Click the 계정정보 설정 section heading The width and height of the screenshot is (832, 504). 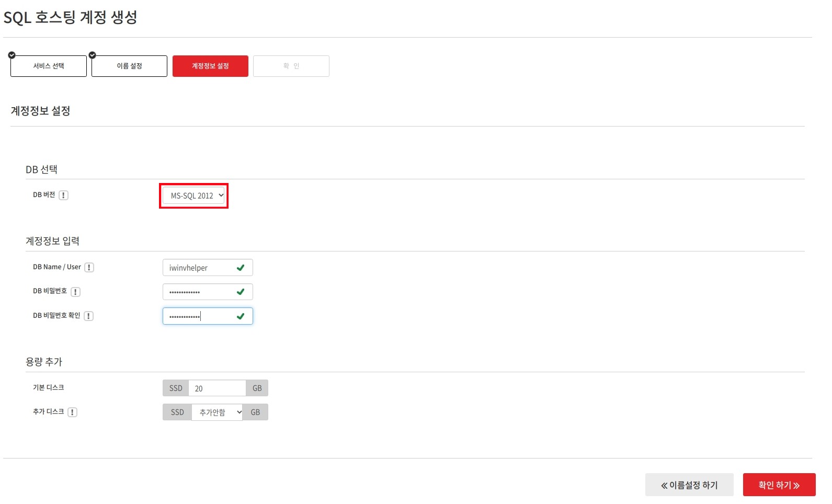tap(40, 111)
